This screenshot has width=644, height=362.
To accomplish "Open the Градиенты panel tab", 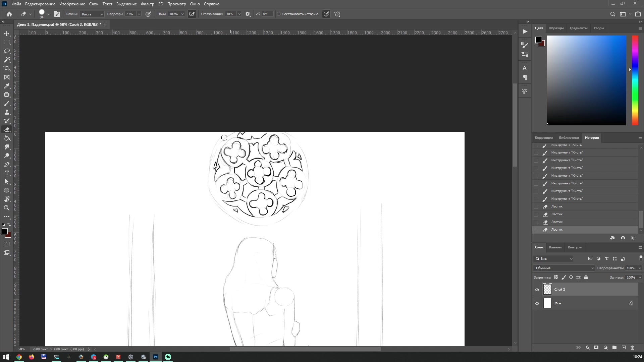I will coord(579,28).
